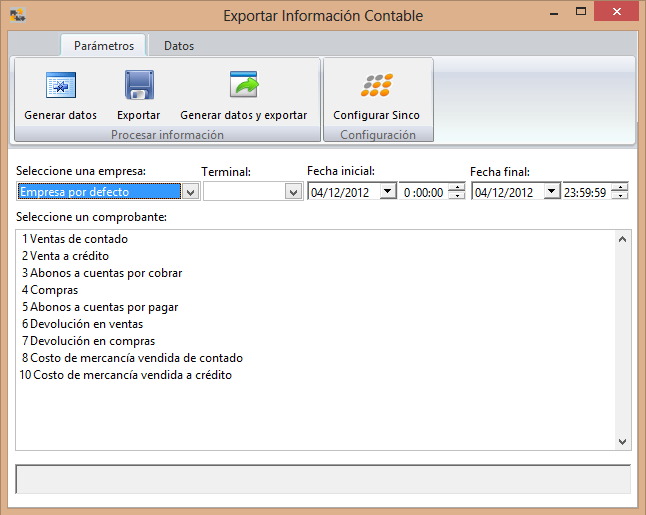Click the Fecha inicial time spinner
Image resolution: width=646 pixels, height=515 pixels.
[x=457, y=192]
